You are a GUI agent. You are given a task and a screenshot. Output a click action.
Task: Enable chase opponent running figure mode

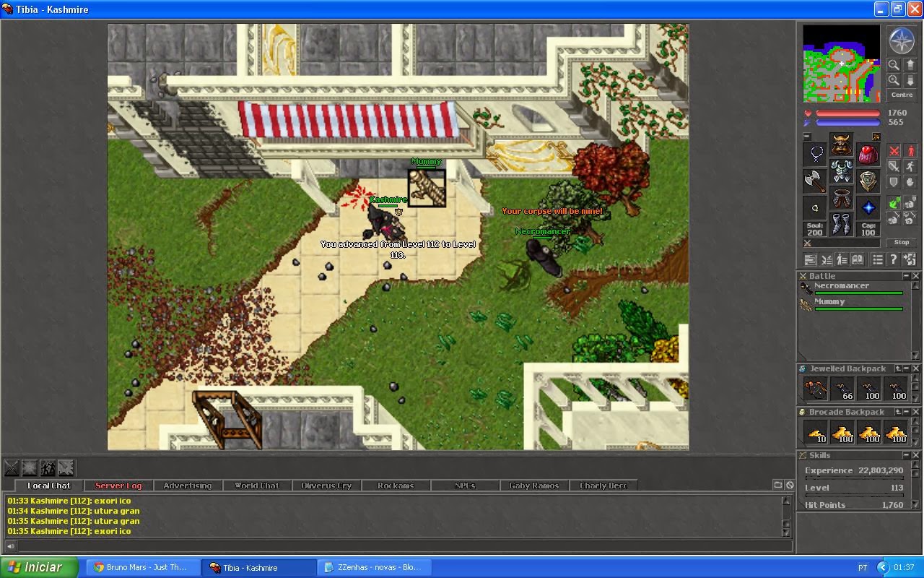pos(911,166)
